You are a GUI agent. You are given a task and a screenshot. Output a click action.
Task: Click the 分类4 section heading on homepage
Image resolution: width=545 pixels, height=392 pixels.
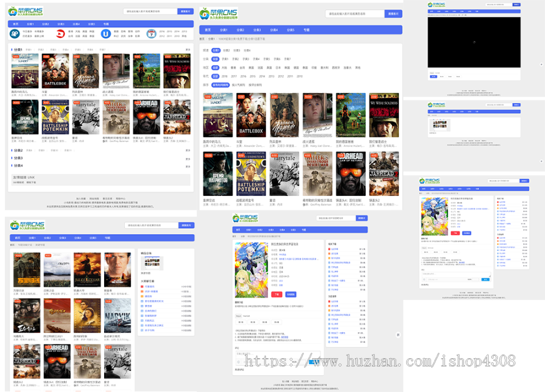click(x=18, y=166)
